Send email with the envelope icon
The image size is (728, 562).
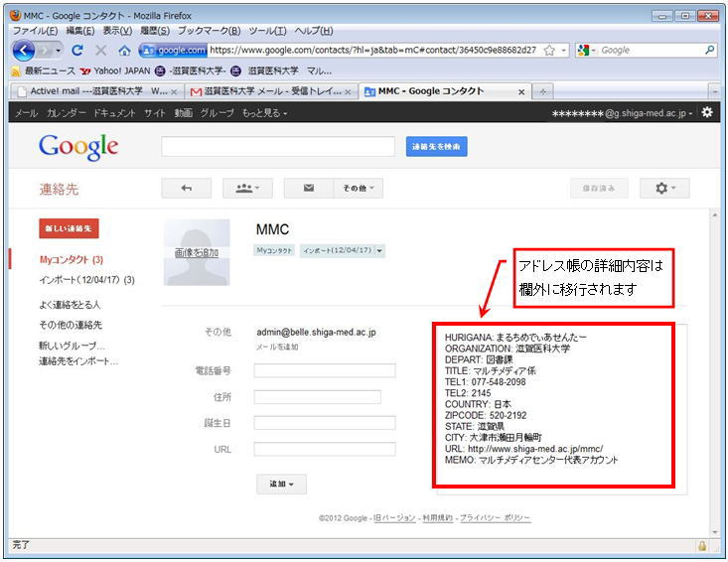[x=308, y=188]
